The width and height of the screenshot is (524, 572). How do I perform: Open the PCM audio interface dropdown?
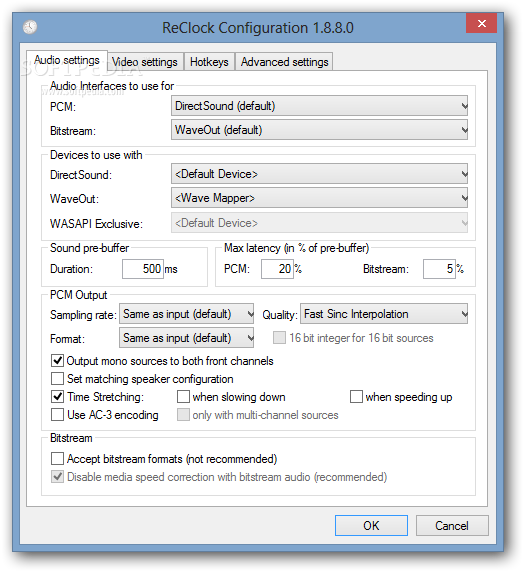pos(319,106)
